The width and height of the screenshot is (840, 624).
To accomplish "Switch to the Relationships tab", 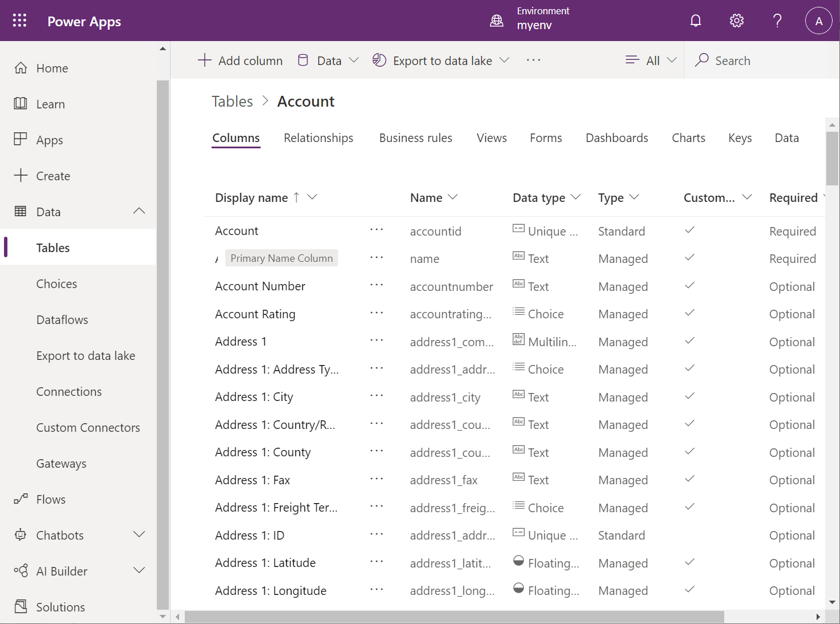I will [318, 138].
